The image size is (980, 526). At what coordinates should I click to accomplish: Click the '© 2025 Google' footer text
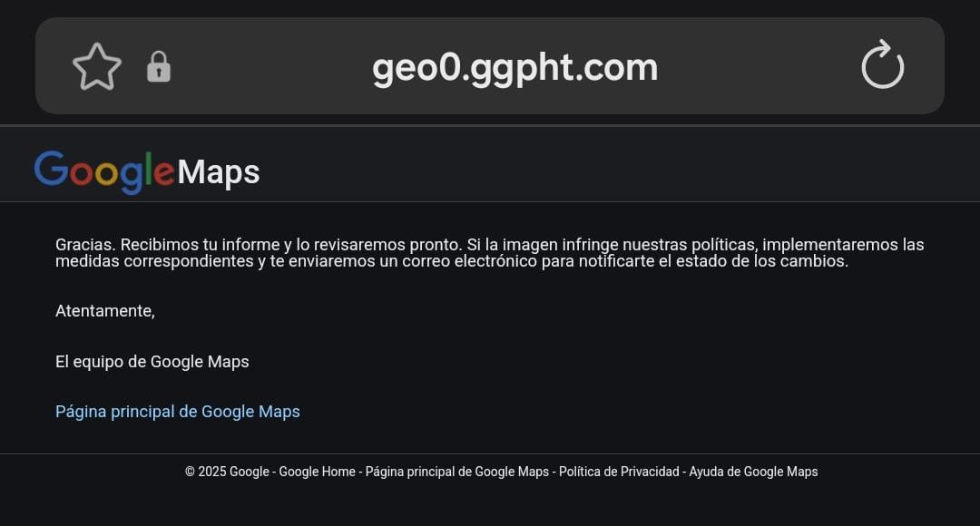[227, 472]
